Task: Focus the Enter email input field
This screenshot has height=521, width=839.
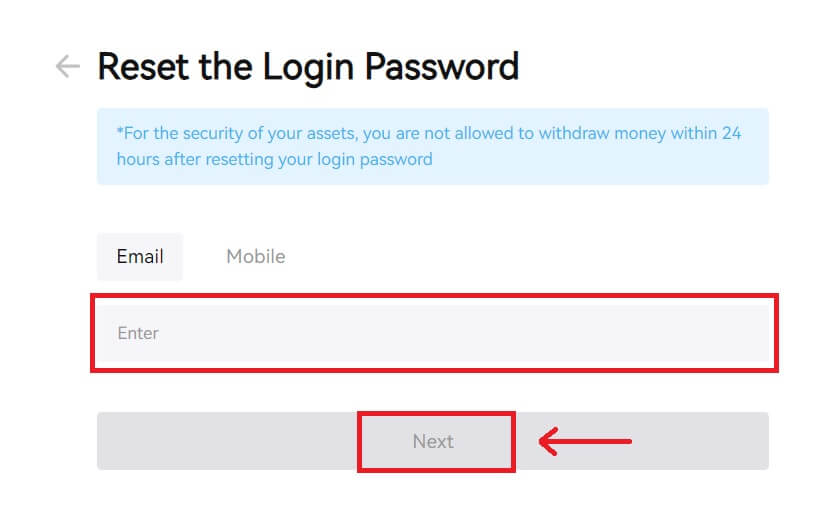Action: [433, 333]
